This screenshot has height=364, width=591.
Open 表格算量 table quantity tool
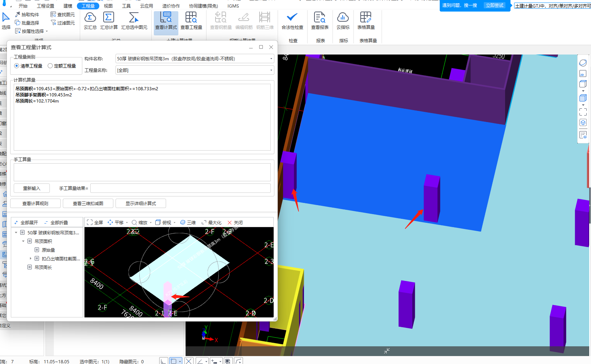point(366,21)
